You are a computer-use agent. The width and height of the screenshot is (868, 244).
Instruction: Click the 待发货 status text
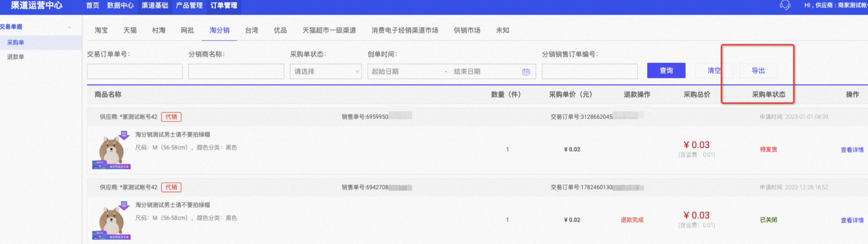(769, 149)
